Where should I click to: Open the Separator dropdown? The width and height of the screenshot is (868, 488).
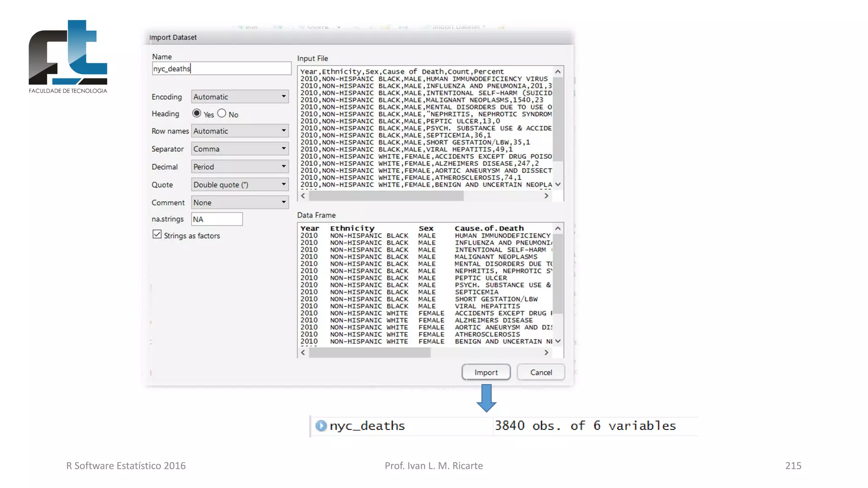[240, 149]
